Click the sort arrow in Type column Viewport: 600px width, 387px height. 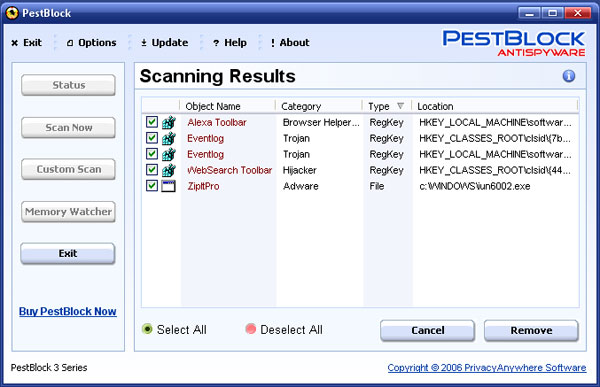coord(400,106)
